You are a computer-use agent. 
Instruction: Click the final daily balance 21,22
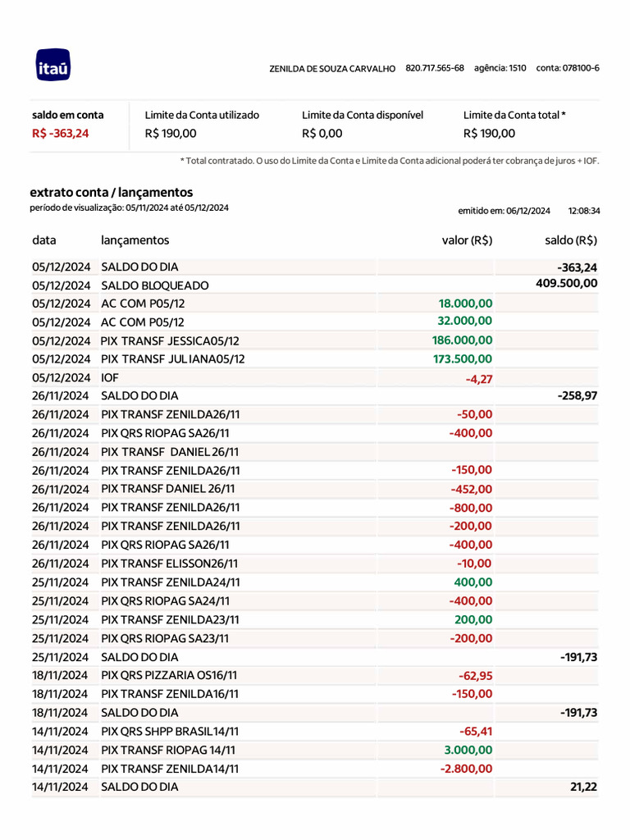click(x=584, y=787)
